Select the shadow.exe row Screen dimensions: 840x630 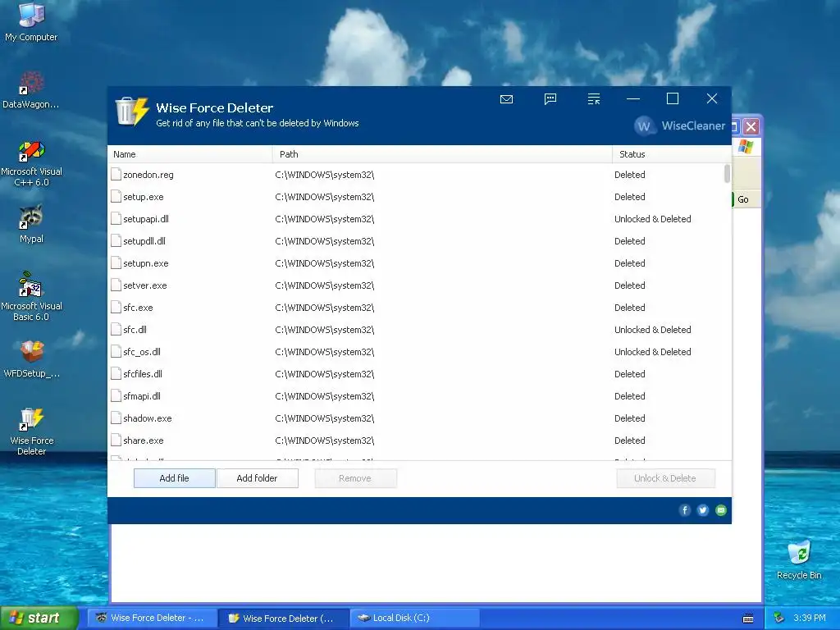[x=416, y=418]
